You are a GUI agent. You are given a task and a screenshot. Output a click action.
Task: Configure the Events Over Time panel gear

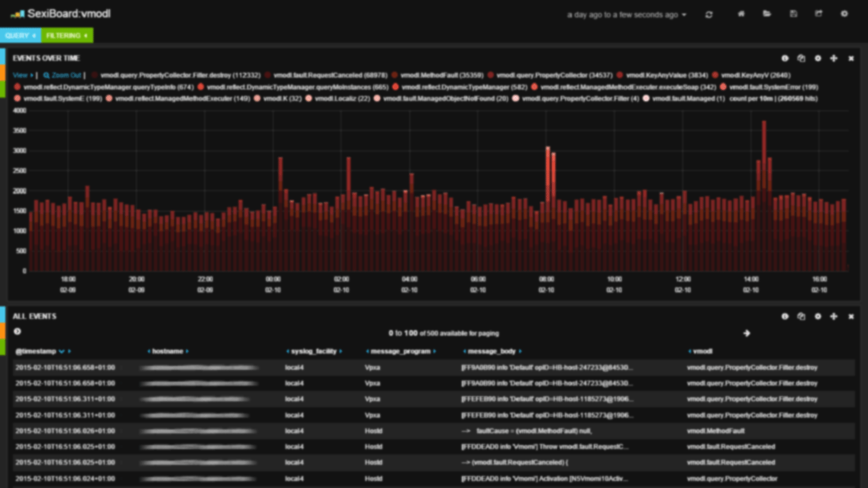point(818,58)
